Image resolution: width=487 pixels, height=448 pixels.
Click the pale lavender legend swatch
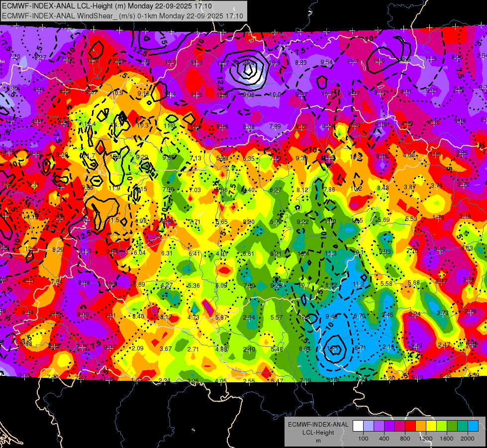pyautogui.click(x=369, y=426)
